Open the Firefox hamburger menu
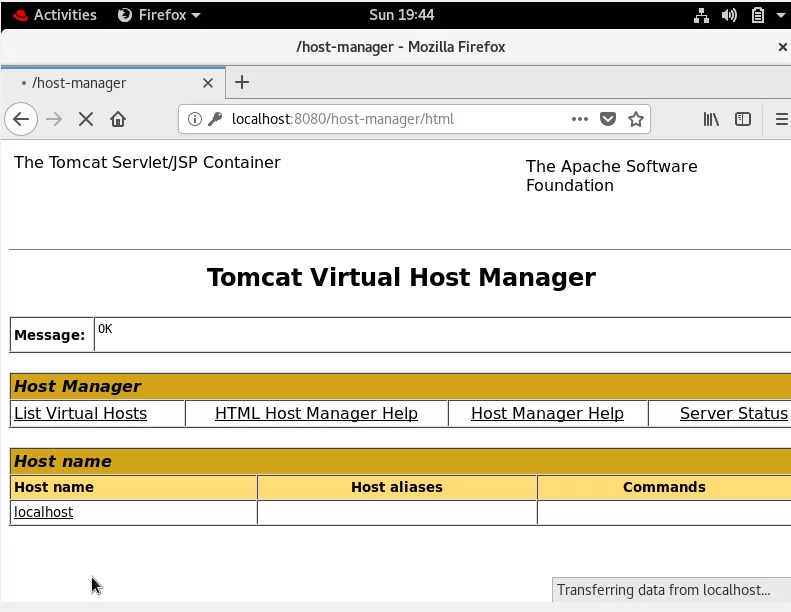791x612 pixels. pos(781,119)
